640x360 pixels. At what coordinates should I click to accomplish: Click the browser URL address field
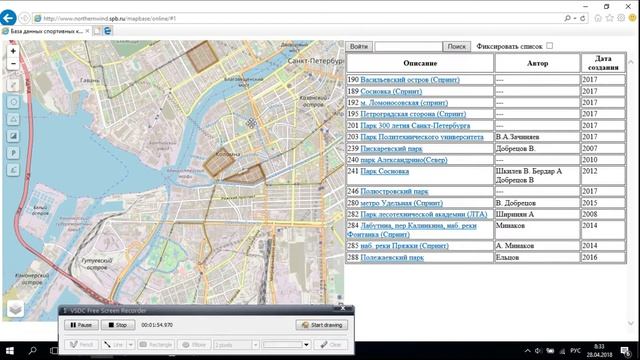point(298,18)
